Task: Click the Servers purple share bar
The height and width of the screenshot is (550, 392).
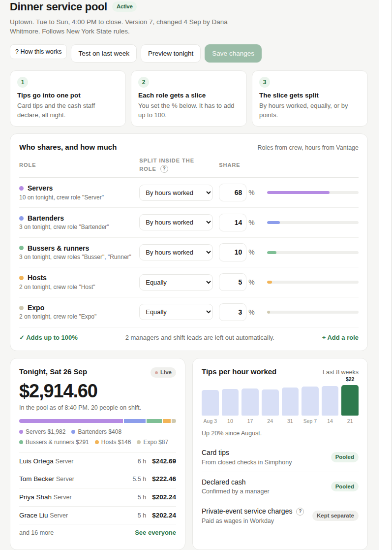Action: 298,193
